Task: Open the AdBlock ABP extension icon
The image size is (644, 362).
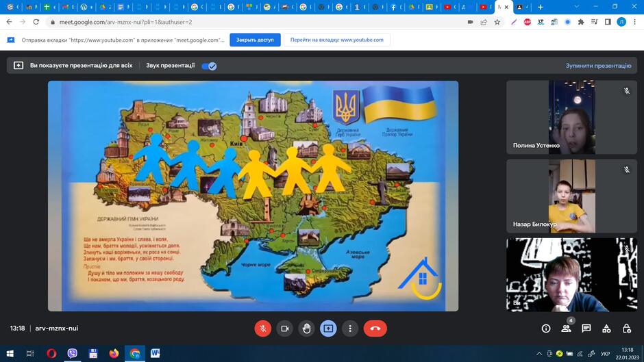Action: (528, 22)
